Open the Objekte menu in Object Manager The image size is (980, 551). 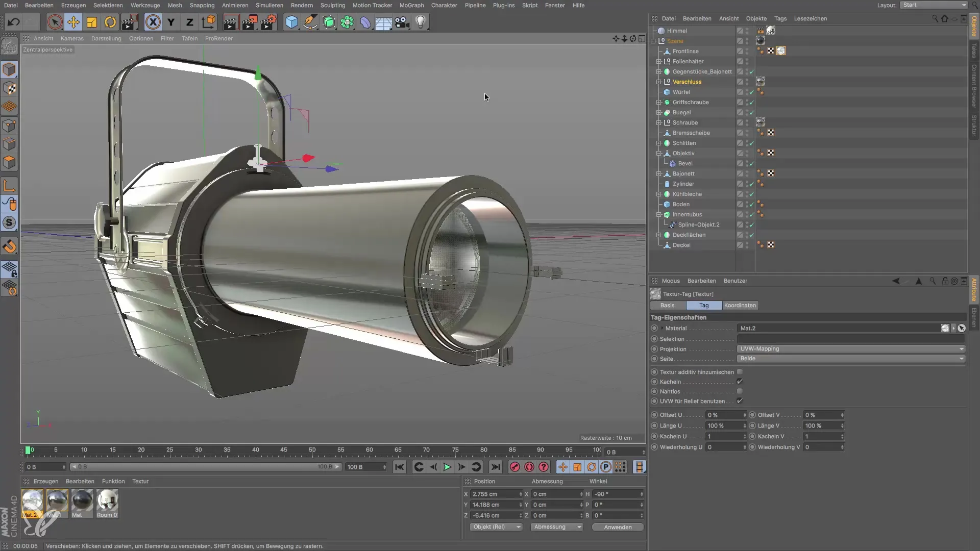[756, 18]
